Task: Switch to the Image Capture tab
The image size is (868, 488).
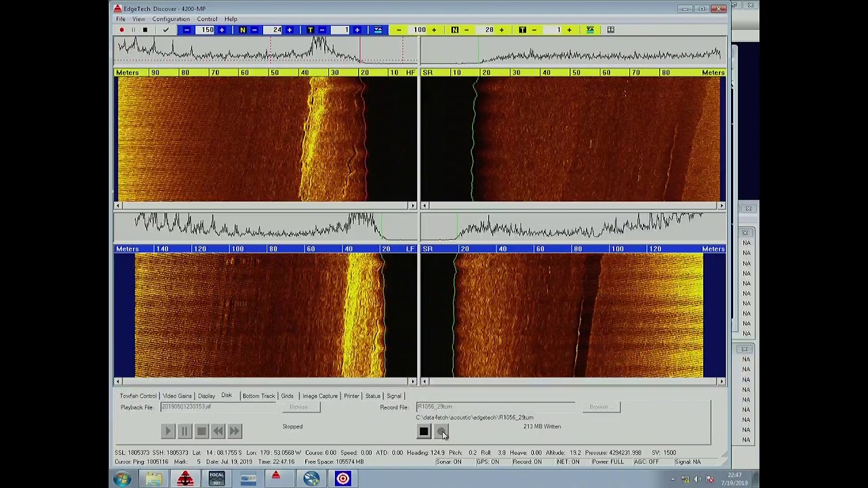Action: (x=320, y=396)
